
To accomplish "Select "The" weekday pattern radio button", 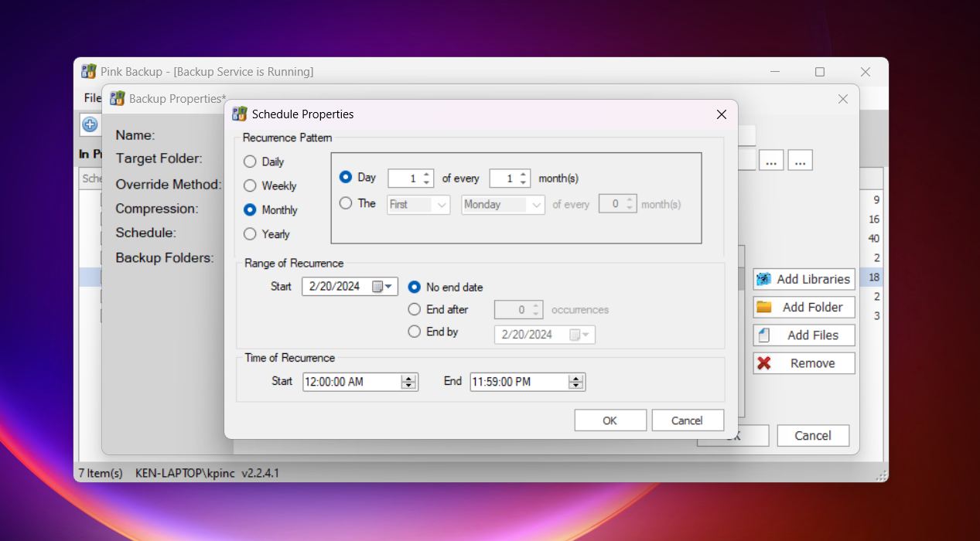I will 346,204.
